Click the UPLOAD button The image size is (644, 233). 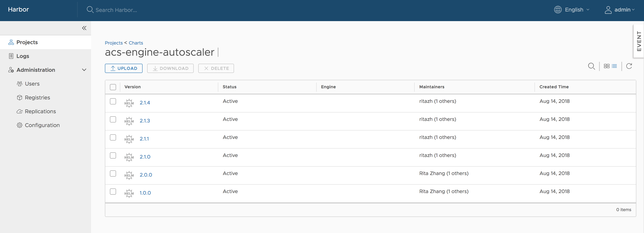click(124, 69)
